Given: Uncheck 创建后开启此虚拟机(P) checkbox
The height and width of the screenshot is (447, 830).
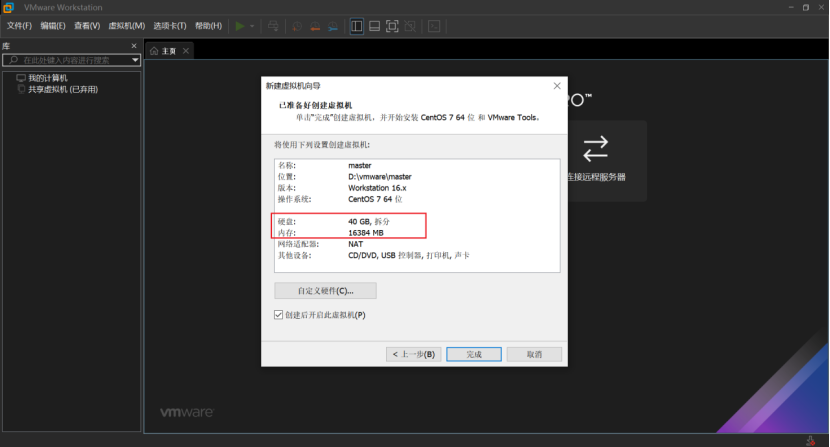Looking at the screenshot, I should (x=278, y=315).
